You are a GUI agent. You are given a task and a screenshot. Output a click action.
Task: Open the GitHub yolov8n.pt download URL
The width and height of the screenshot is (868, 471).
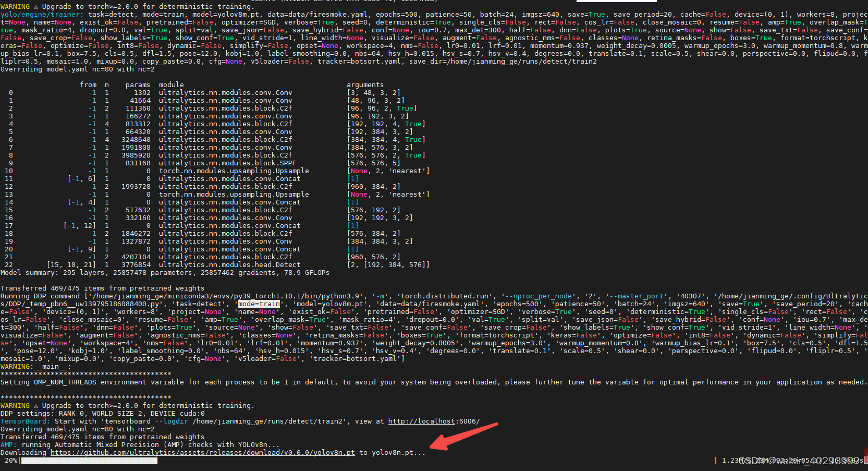[202, 453]
